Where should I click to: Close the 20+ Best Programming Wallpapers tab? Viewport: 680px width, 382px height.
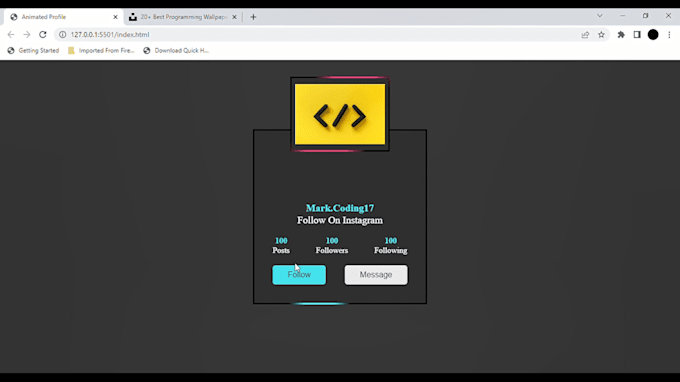tap(234, 17)
